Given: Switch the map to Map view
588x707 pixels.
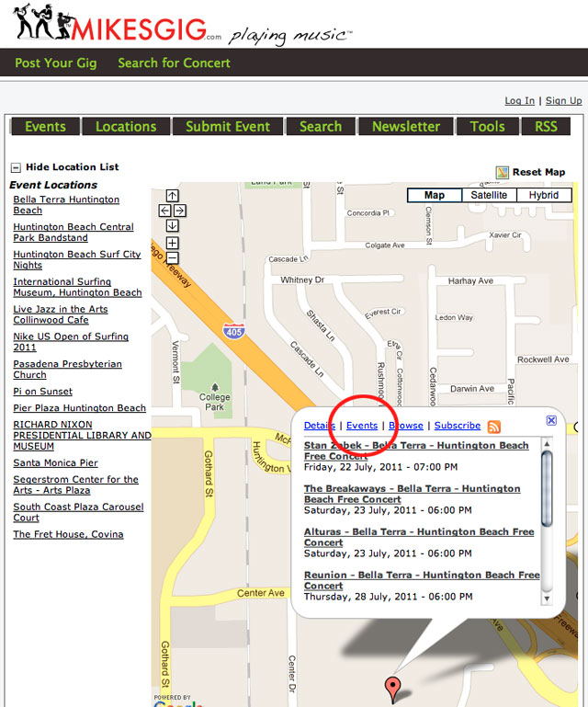Looking at the screenshot, I should click(435, 195).
